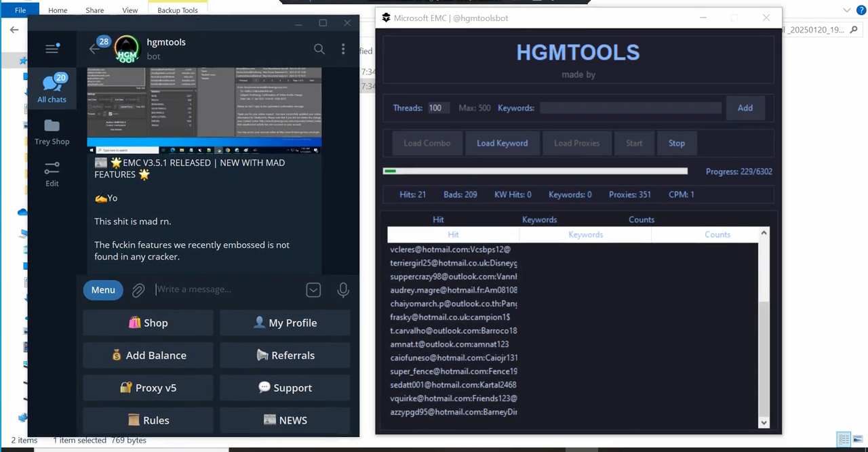868x452 pixels.
Task: Open Home ribbon tab in Explorer
Action: [58, 10]
